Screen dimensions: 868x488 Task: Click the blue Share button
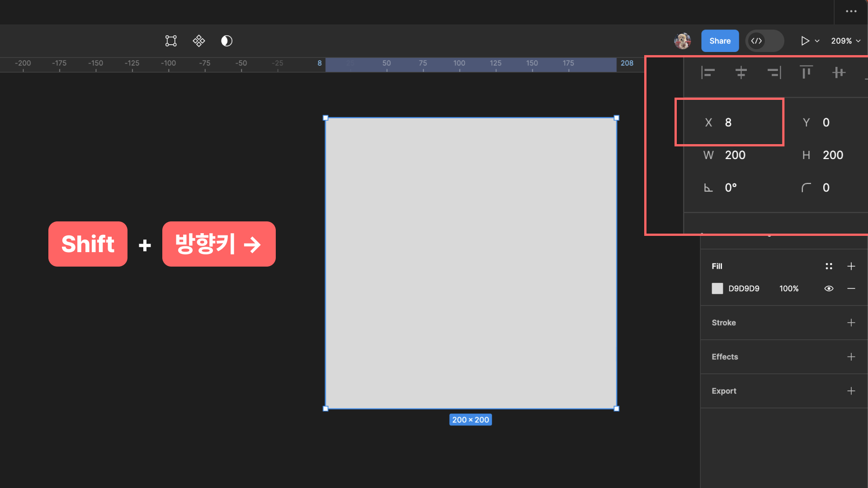pos(720,41)
